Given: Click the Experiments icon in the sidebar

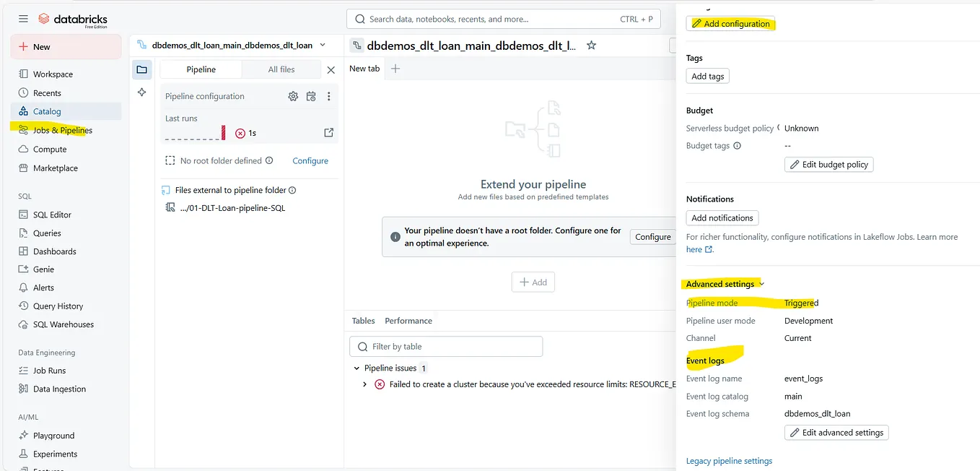Looking at the screenshot, I should coord(23,454).
